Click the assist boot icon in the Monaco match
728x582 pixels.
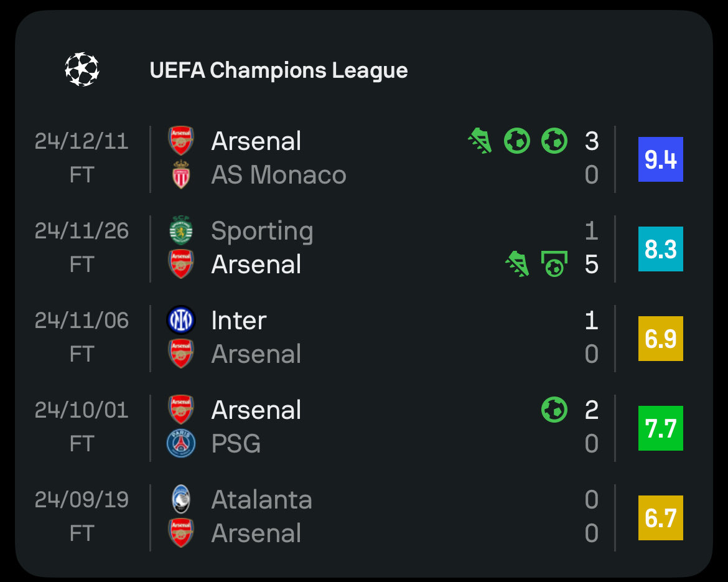pos(480,141)
